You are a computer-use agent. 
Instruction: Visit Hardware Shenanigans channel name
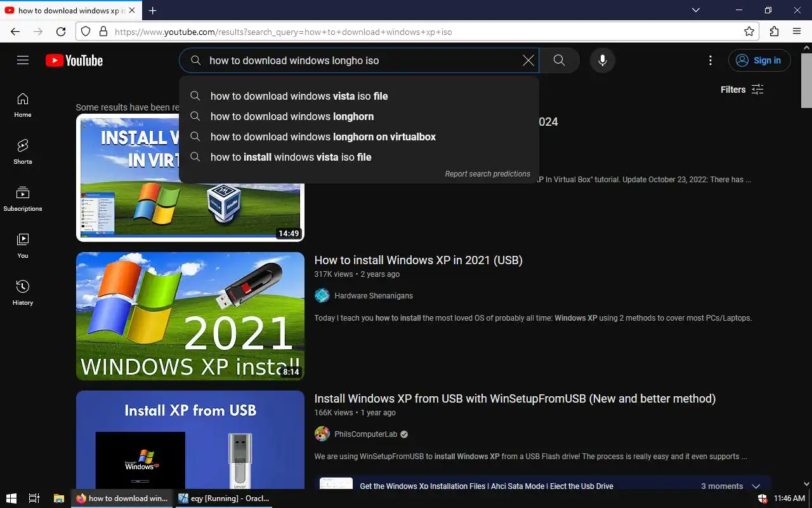click(x=374, y=296)
